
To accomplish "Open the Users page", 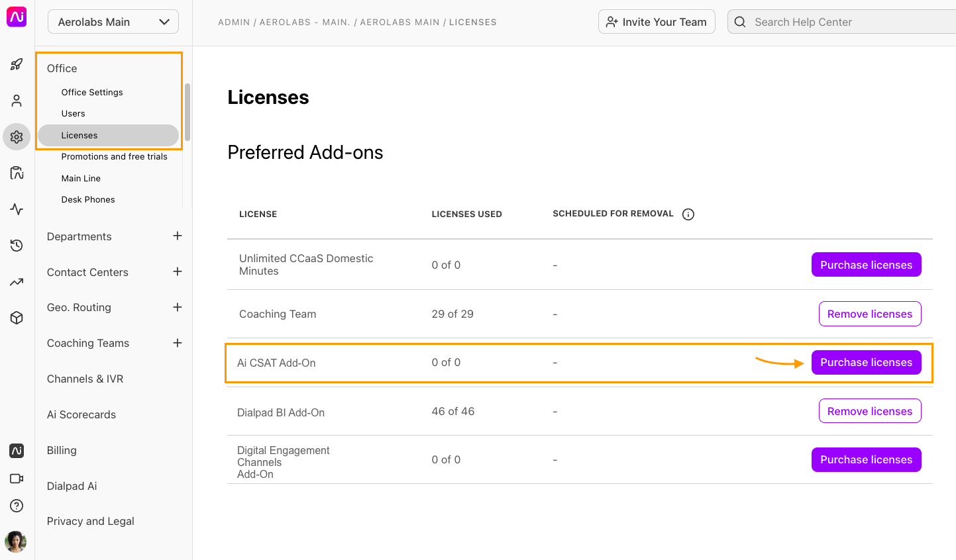I will pos(73,113).
